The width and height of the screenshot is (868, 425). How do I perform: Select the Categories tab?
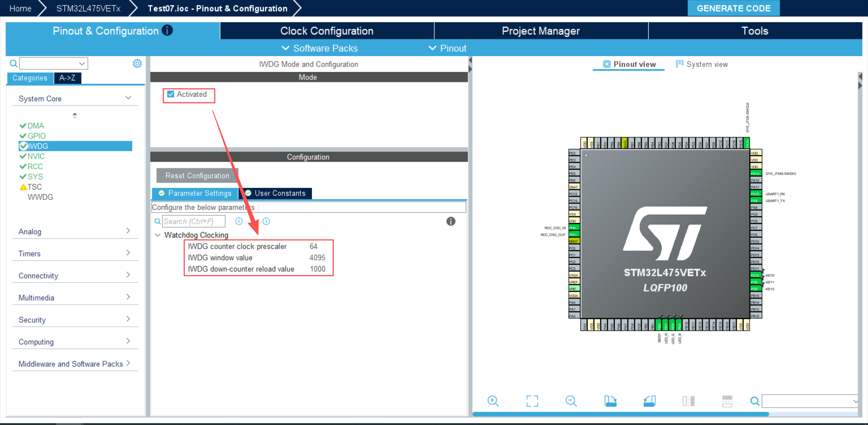tap(30, 78)
